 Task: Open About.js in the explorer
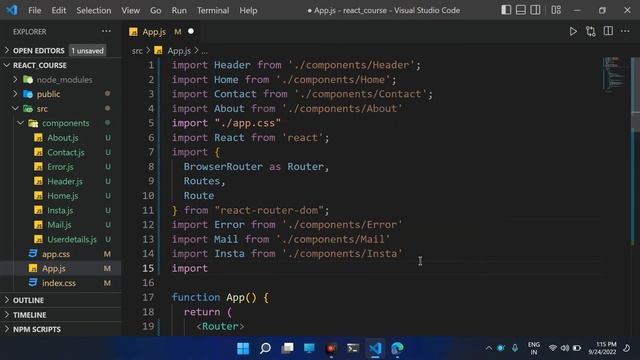point(61,138)
